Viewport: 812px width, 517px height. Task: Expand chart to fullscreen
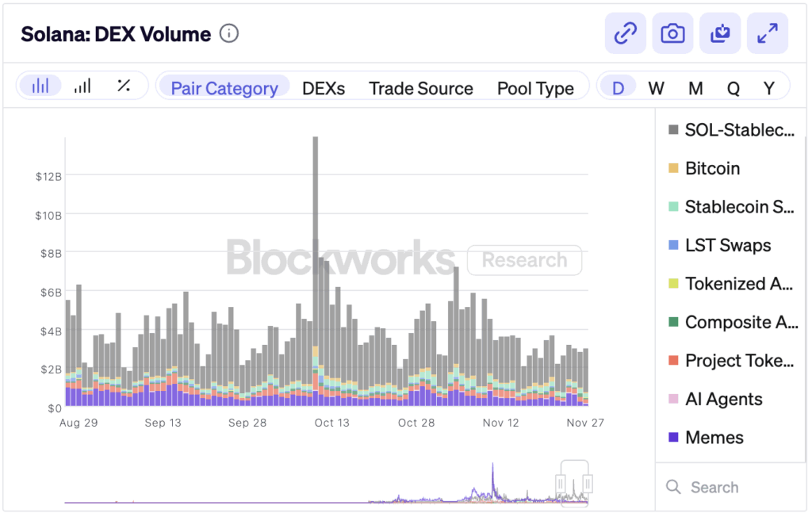pos(767,33)
